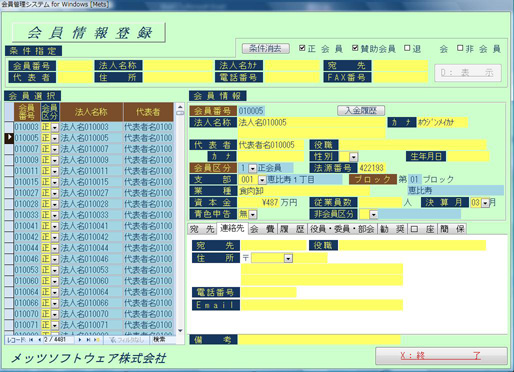Viewport: 514px width, 372px height.
Task: Click 法源番号 value 422193
Action: 371,168
